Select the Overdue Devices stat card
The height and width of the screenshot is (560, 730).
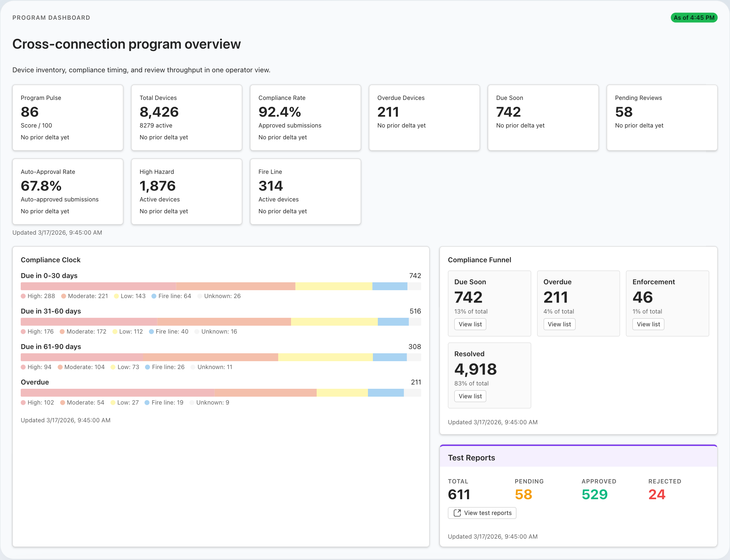424,118
